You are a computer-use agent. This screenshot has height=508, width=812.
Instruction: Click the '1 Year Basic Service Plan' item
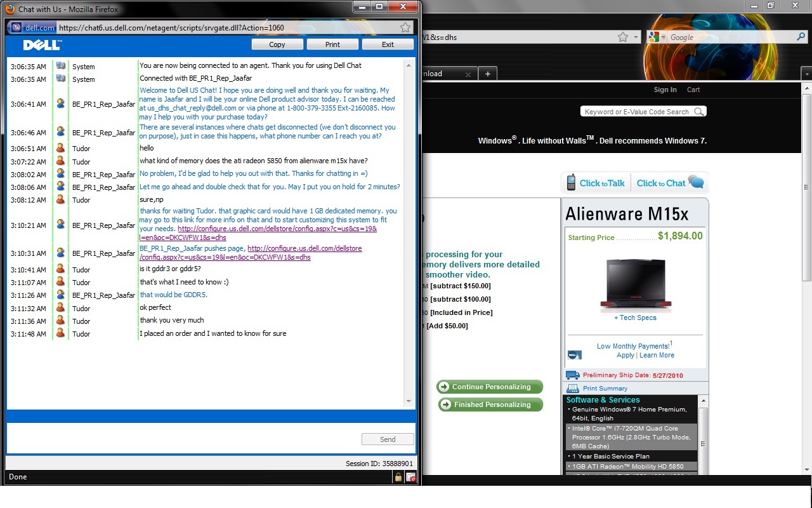point(611,457)
